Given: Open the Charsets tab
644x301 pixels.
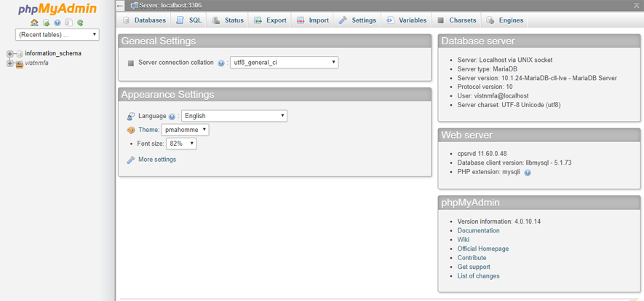Looking at the screenshot, I should coord(457,20).
